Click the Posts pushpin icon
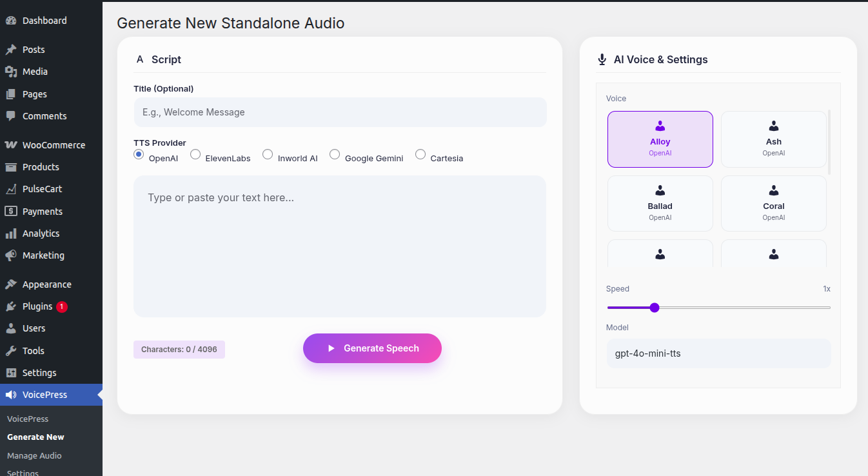Viewport: 868px width, 476px height. (x=11, y=50)
